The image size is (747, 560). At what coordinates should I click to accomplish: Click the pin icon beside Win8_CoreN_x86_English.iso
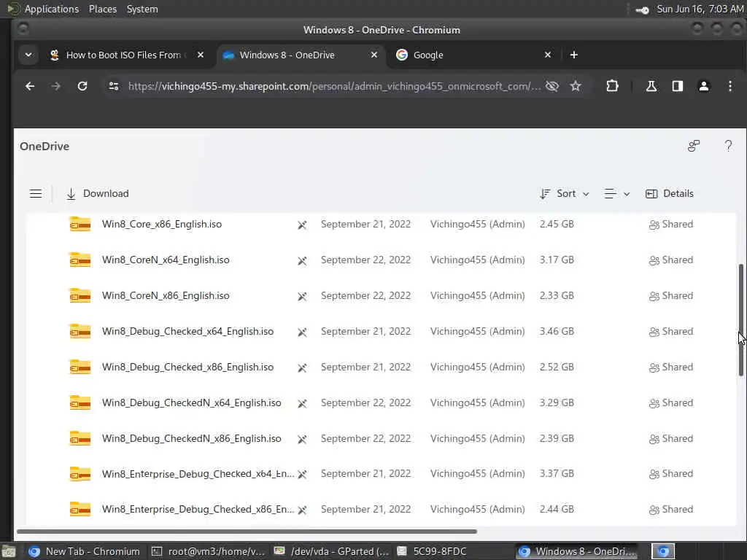302,296
